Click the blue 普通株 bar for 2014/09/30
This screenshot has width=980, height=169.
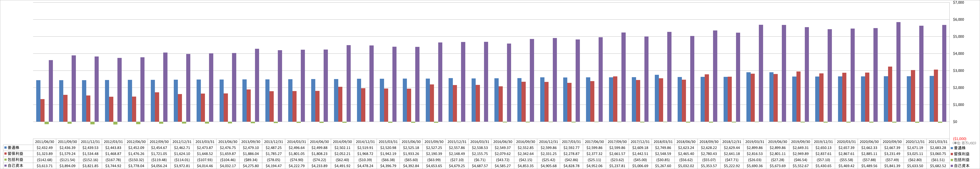pyautogui.click(x=336, y=101)
